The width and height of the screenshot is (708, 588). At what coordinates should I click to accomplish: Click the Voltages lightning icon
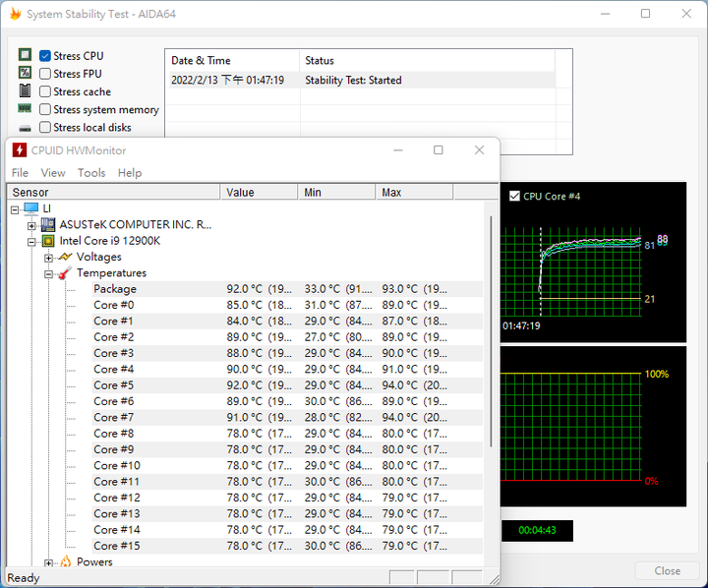pos(66,257)
